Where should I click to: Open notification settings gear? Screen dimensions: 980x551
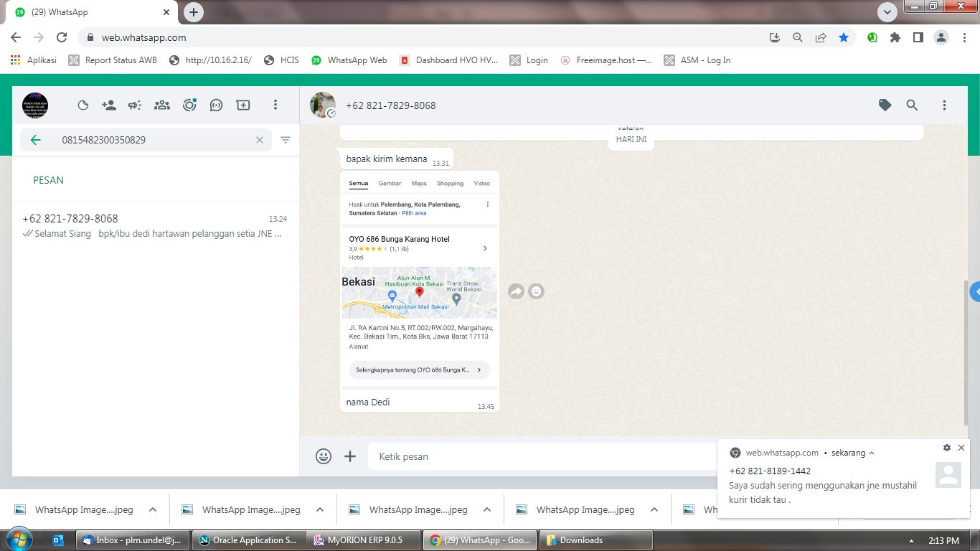click(x=947, y=448)
